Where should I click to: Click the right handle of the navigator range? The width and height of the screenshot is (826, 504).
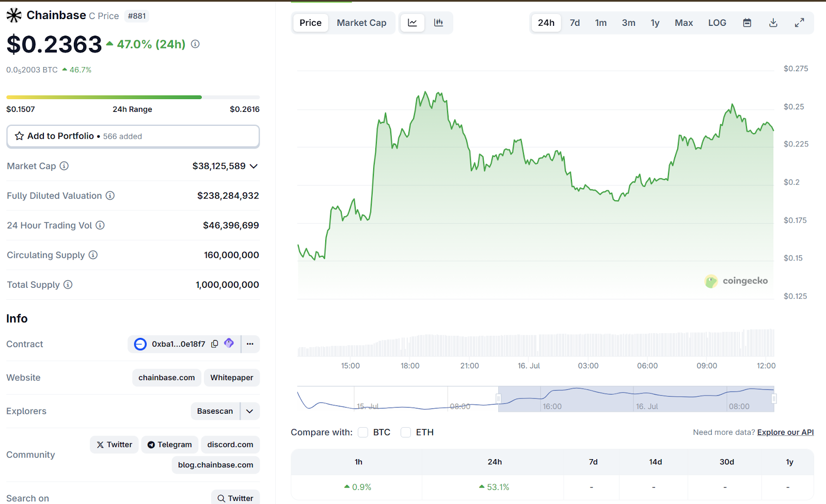coord(774,399)
